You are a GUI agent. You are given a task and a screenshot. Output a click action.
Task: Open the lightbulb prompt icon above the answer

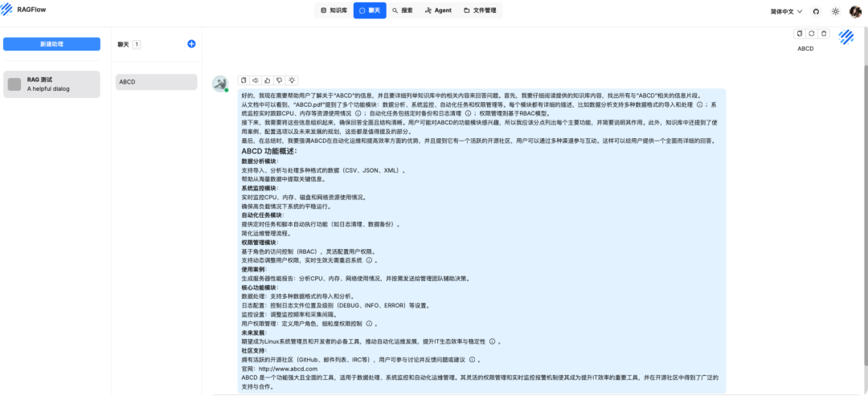click(x=292, y=80)
